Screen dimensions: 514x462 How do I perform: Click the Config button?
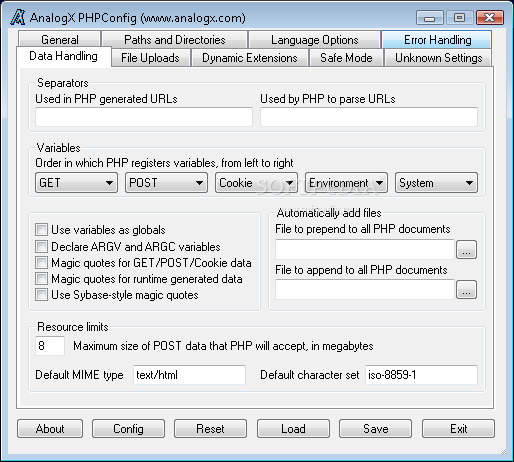(129, 429)
